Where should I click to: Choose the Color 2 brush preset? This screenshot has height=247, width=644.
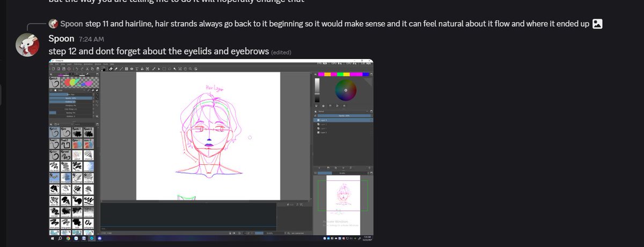click(x=89, y=144)
